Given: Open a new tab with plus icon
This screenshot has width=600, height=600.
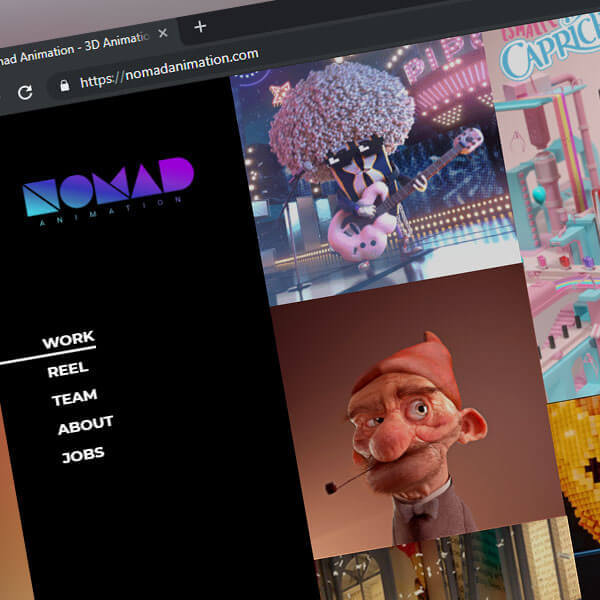Looking at the screenshot, I should (x=200, y=26).
